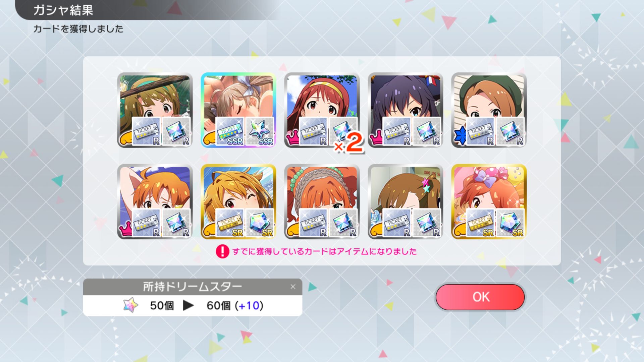Click the red exclamation notice icon

pyautogui.click(x=222, y=251)
